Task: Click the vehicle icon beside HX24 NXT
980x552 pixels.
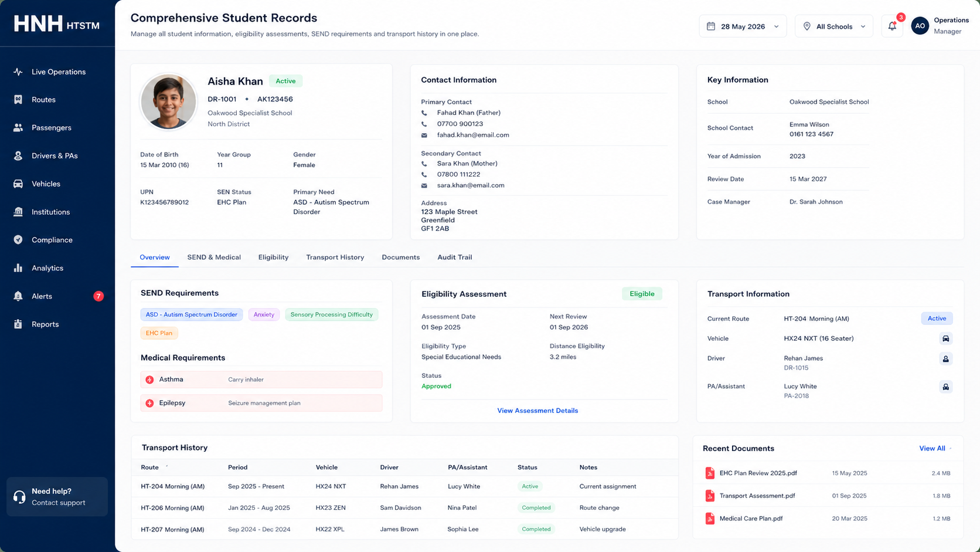Action: coord(945,338)
